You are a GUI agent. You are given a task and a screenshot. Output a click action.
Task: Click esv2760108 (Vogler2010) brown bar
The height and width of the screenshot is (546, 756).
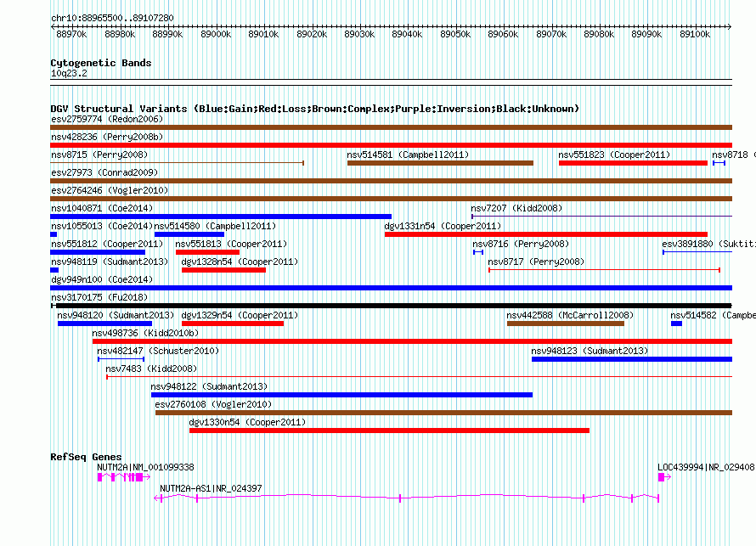[x=443, y=413]
